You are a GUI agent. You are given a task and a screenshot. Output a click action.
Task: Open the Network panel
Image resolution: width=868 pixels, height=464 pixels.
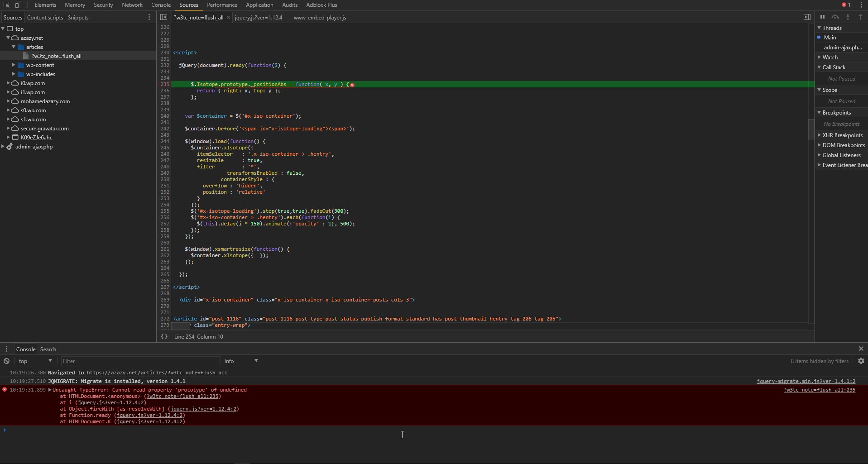pyautogui.click(x=132, y=5)
